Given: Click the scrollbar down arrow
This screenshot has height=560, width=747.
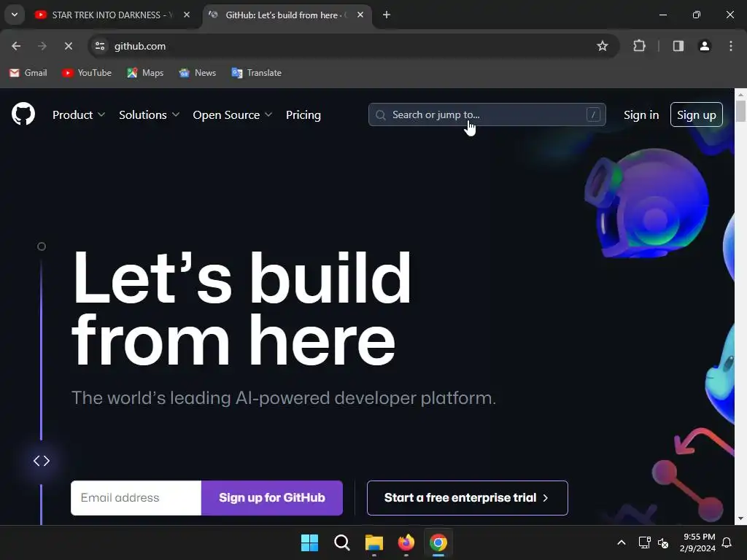Looking at the screenshot, I should click(x=740, y=518).
